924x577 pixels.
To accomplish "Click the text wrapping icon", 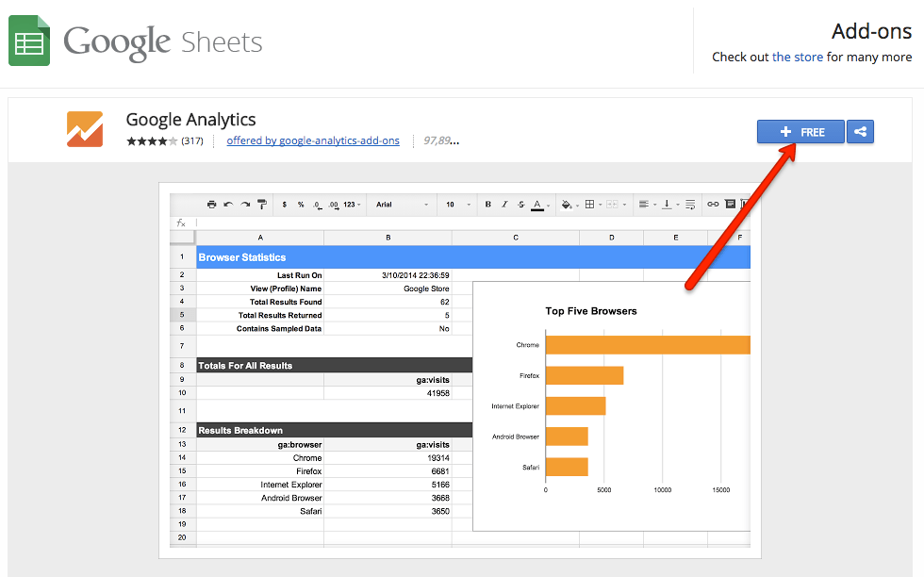I will pos(690,205).
